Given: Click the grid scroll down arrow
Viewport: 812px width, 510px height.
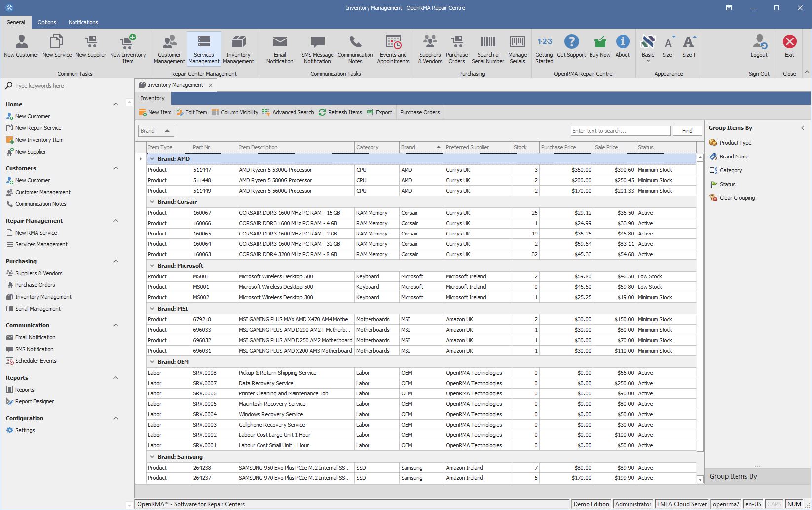Looking at the screenshot, I should (x=700, y=479).
